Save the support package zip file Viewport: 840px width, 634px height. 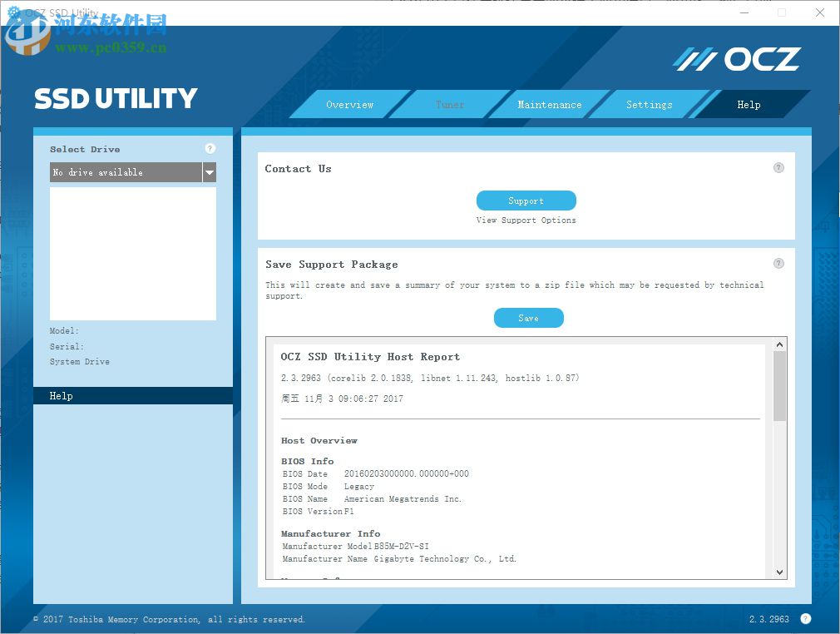tap(528, 317)
